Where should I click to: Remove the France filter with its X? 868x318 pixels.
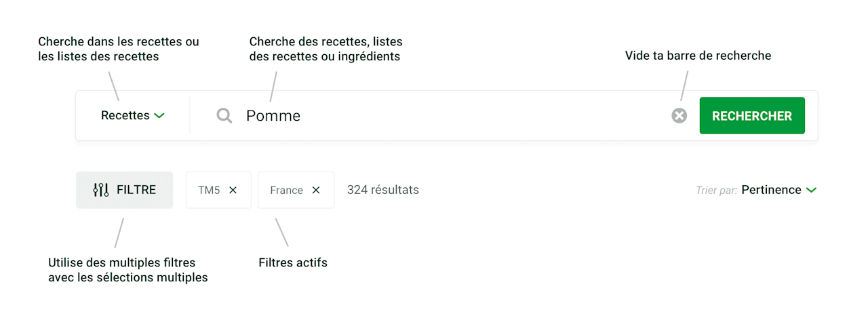click(316, 191)
